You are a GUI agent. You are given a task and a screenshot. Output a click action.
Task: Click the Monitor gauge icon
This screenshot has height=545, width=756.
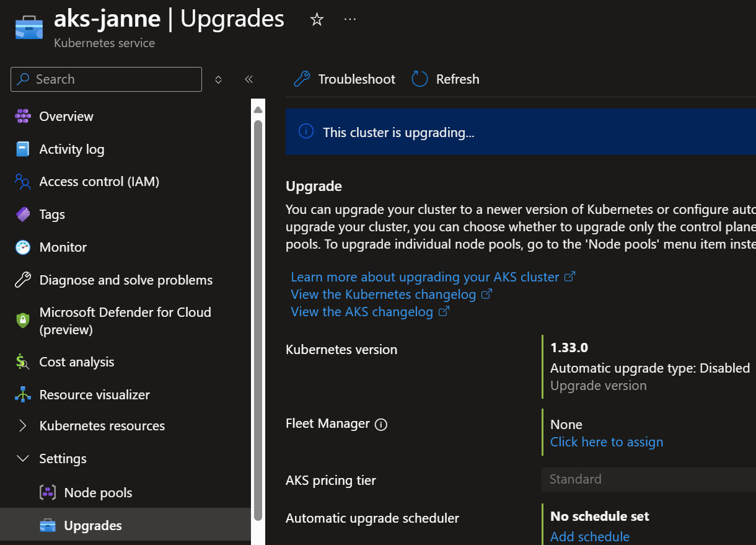[23, 247]
